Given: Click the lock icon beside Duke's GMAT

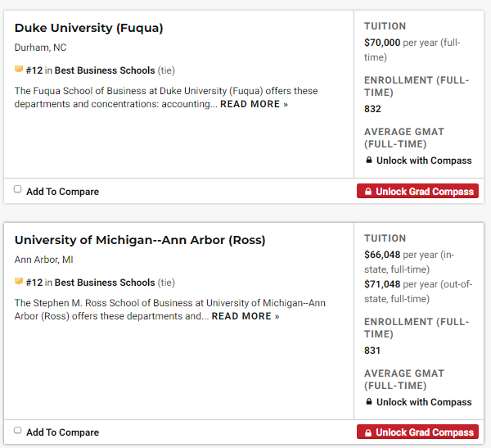Looking at the screenshot, I should pyautogui.click(x=369, y=161).
